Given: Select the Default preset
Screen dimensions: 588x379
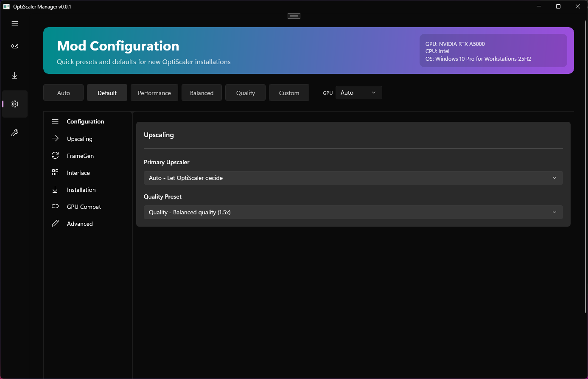Looking at the screenshot, I should pyautogui.click(x=107, y=93).
